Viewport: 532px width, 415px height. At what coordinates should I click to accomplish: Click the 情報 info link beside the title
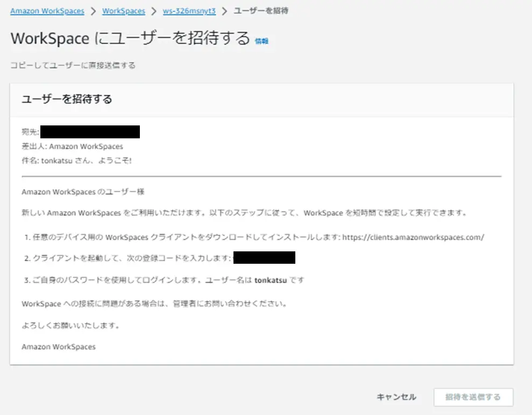point(261,41)
